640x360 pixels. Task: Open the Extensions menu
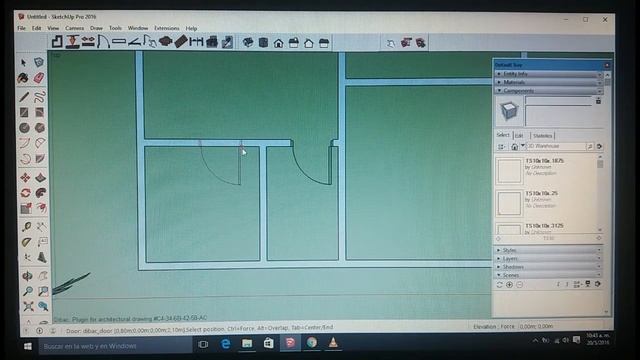coord(167,28)
